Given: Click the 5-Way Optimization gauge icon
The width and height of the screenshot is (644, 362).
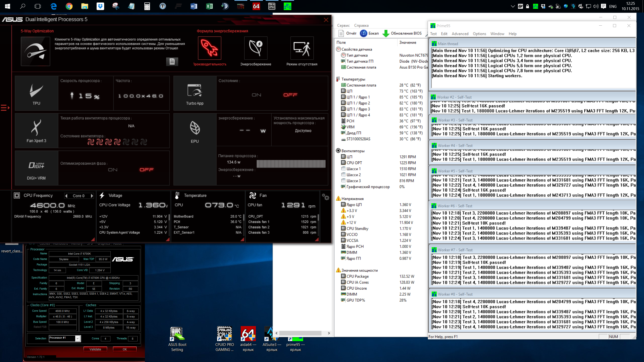Looking at the screenshot, I should pos(35,51).
